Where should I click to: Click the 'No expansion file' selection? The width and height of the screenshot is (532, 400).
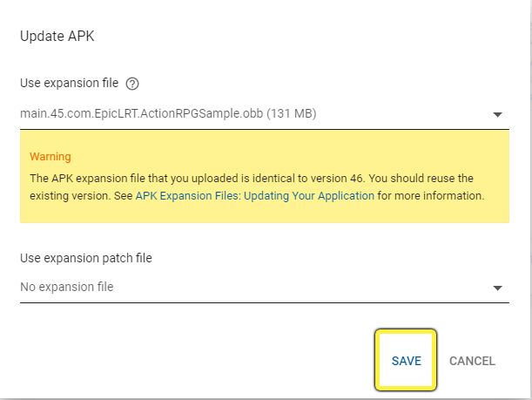point(67,287)
